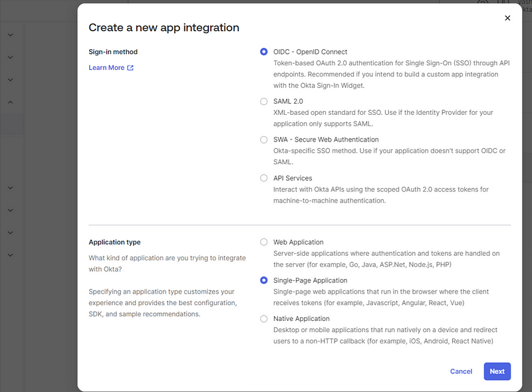532x392 pixels.
Task: Click the external link icon beside Learn More
Action: 130,68
